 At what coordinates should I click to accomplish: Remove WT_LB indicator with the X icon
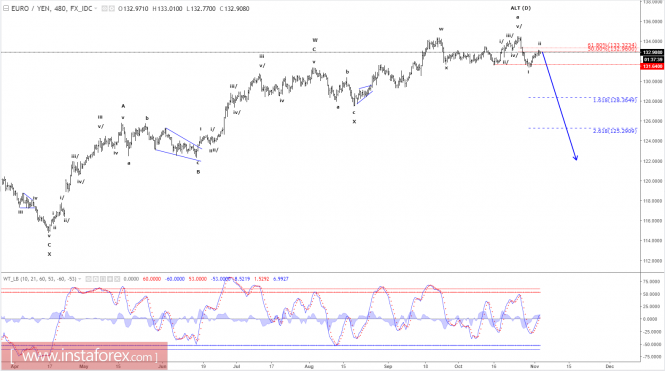(x=117, y=279)
